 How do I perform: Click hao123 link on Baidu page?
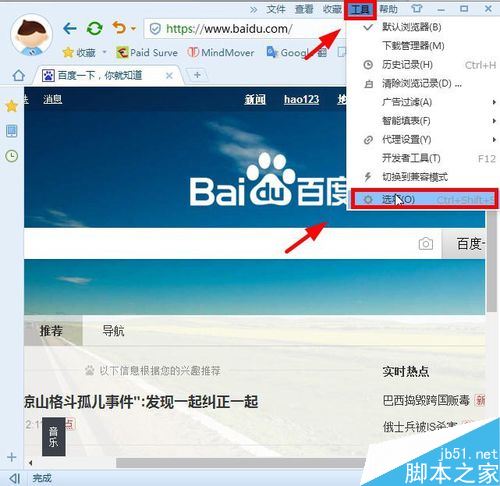301,99
